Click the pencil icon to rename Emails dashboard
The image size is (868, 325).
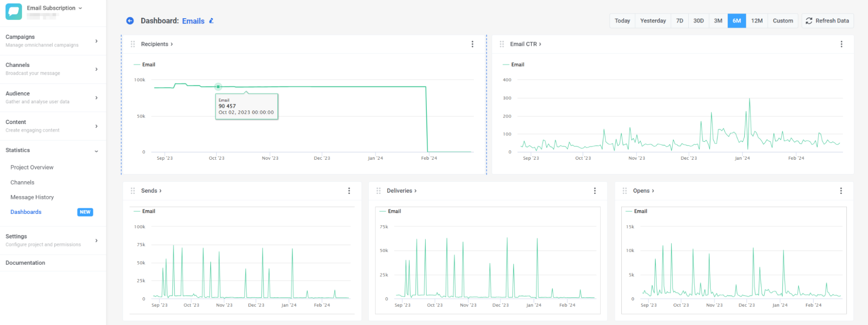coord(211,21)
